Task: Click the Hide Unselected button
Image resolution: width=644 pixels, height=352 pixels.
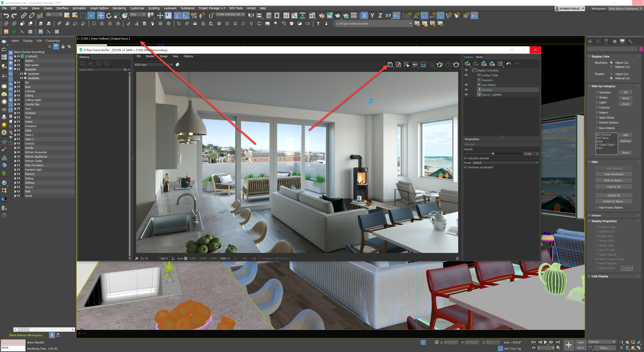Action: [613, 174]
